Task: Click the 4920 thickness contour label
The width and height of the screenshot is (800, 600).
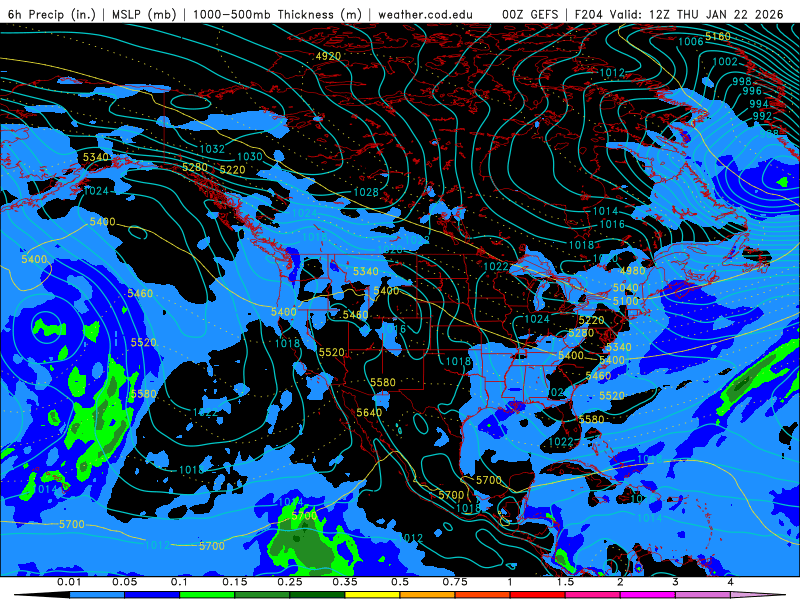Action: click(328, 56)
